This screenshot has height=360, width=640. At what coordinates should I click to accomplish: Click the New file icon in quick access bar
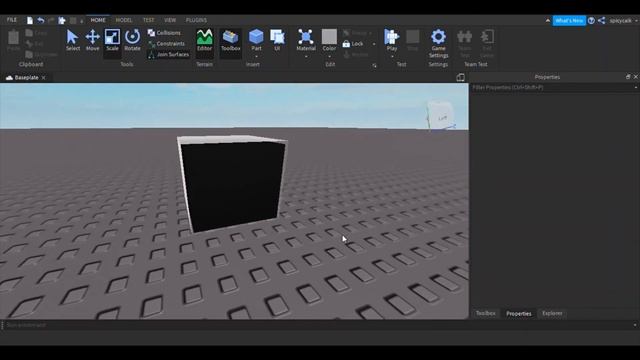coord(30,20)
